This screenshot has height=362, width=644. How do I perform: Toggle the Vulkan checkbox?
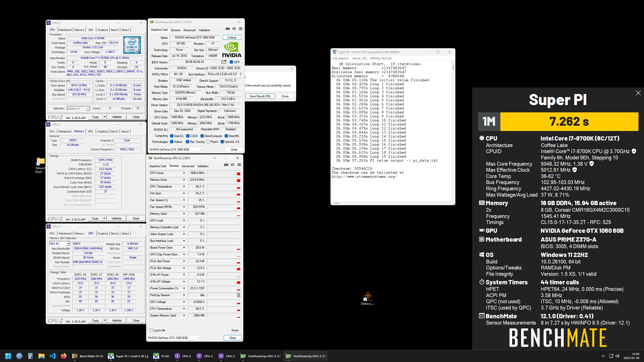[172, 142]
